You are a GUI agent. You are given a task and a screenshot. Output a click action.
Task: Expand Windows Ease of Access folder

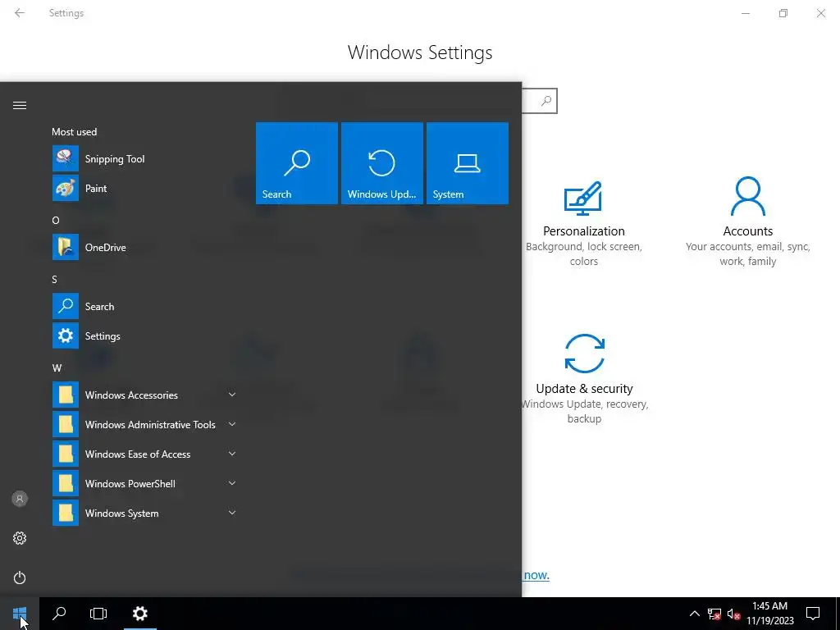(x=144, y=454)
